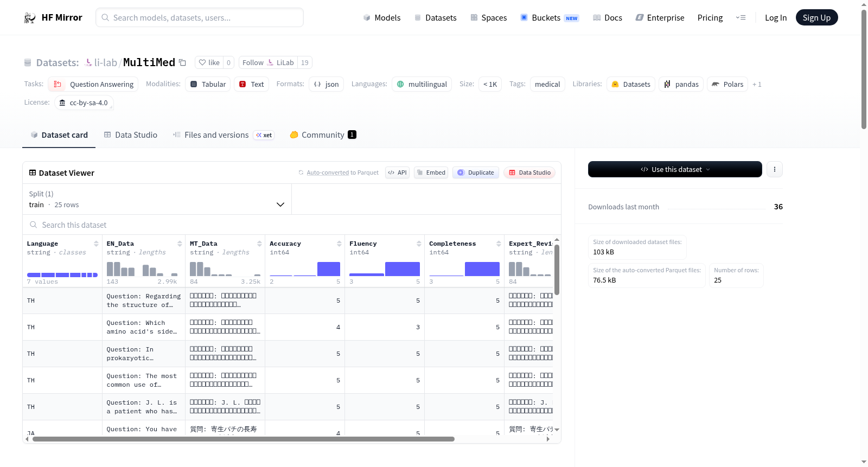Focus the Search this dataset field
This screenshot has width=868, height=467.
(292, 225)
